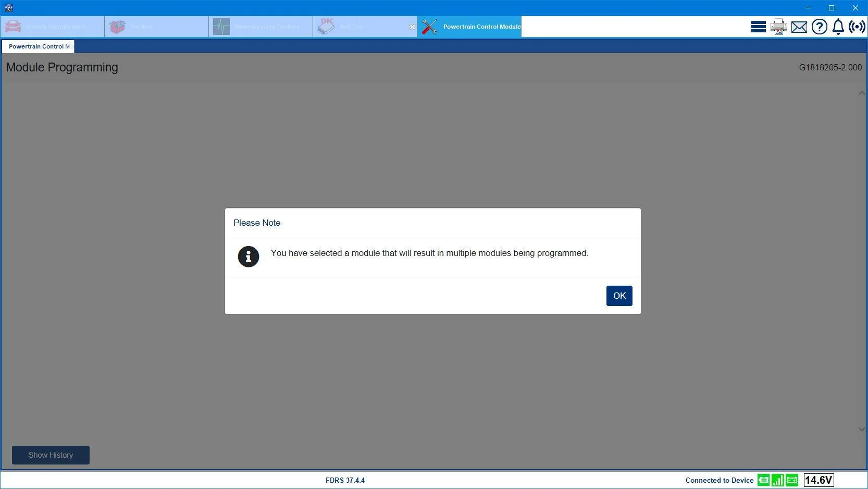Viewport: 868px width, 489px height.
Task: Click the Show History button
Action: (x=51, y=455)
